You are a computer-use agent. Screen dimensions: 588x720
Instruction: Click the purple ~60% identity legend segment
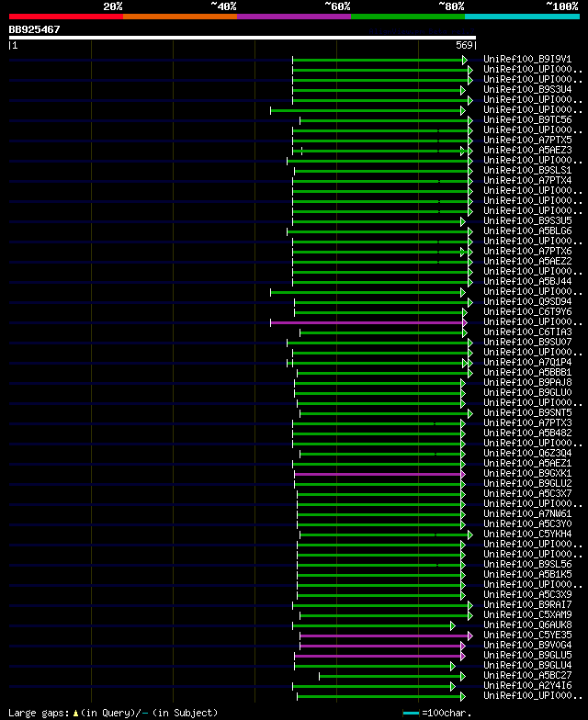(x=294, y=17)
